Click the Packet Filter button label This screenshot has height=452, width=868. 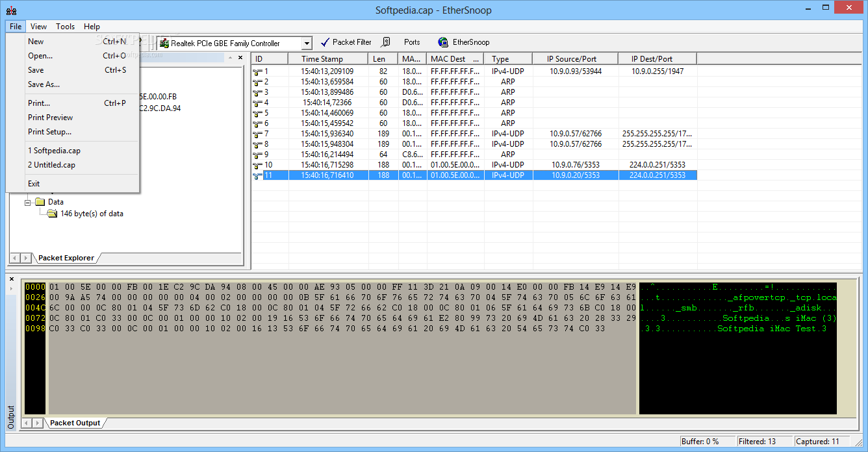[x=352, y=42]
